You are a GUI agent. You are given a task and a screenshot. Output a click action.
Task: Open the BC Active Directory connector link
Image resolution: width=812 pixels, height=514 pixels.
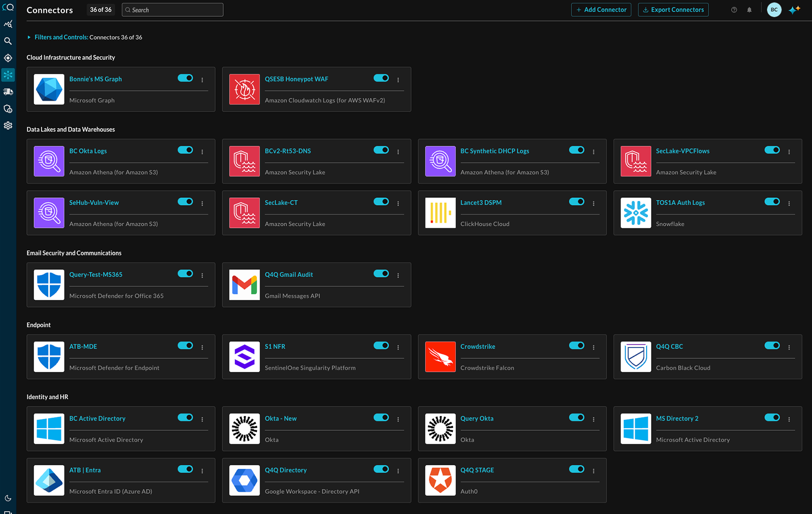97,419
